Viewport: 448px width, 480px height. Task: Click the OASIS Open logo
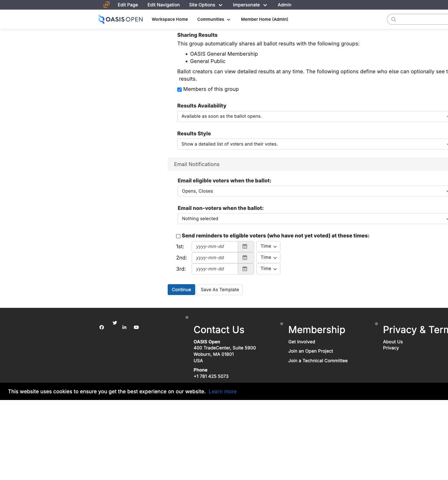click(x=121, y=19)
